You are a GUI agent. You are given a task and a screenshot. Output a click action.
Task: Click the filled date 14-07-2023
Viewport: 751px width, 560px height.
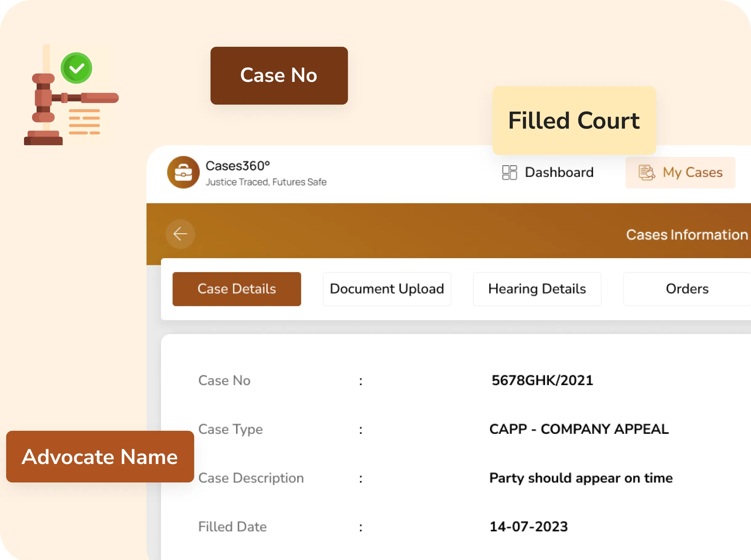[528, 527]
